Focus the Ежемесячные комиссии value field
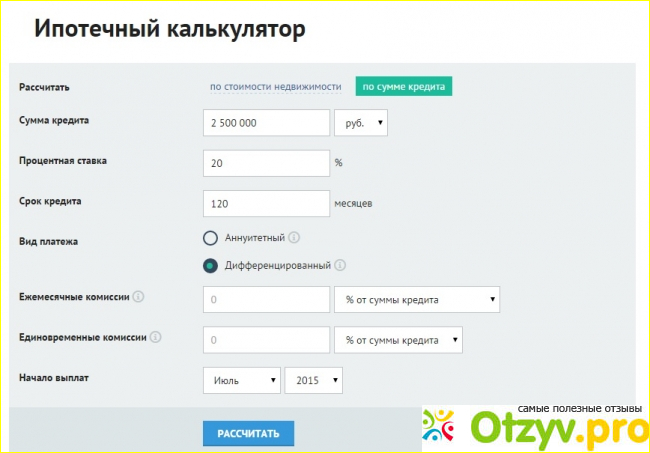This screenshot has height=453, width=650. pyautogui.click(x=265, y=299)
